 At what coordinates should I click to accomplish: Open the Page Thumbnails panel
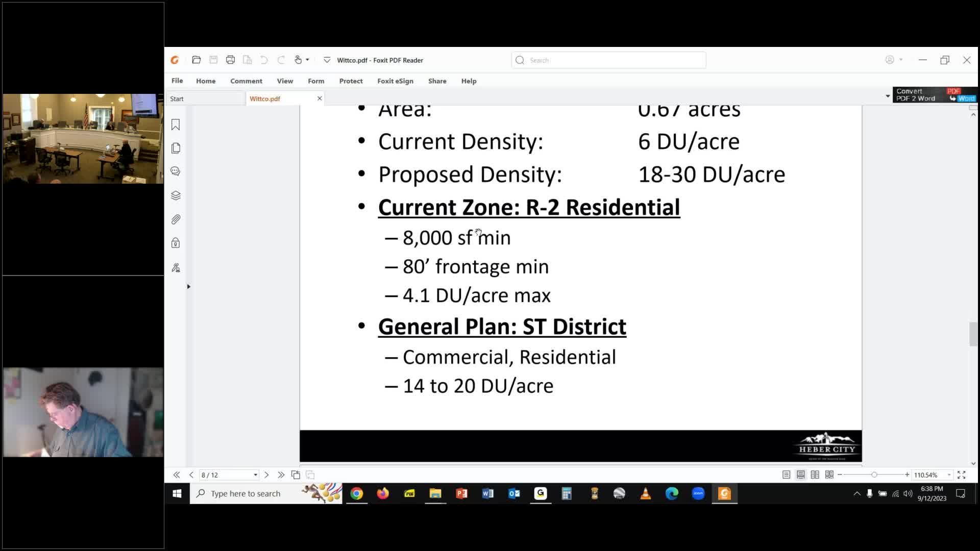(x=176, y=148)
